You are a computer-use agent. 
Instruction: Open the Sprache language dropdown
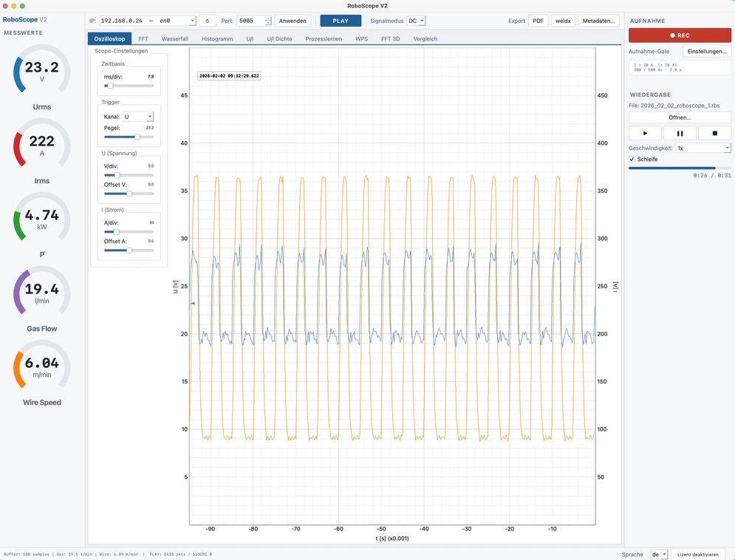[x=659, y=554]
